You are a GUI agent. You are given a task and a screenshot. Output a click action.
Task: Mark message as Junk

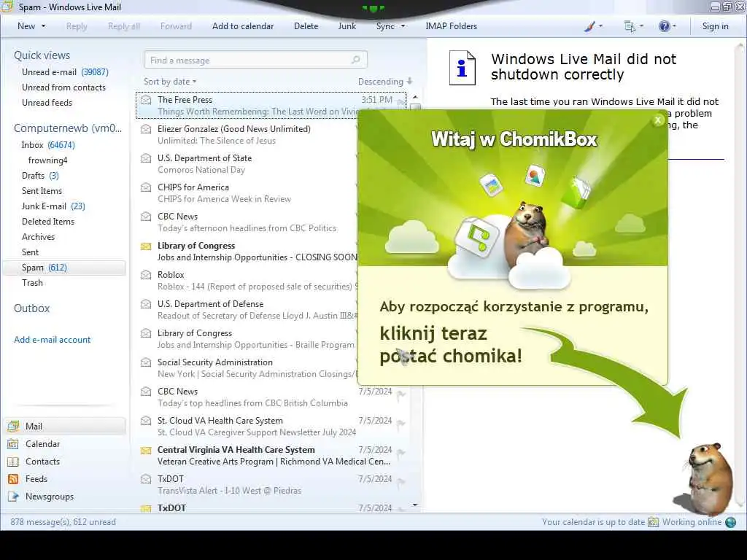347,26
